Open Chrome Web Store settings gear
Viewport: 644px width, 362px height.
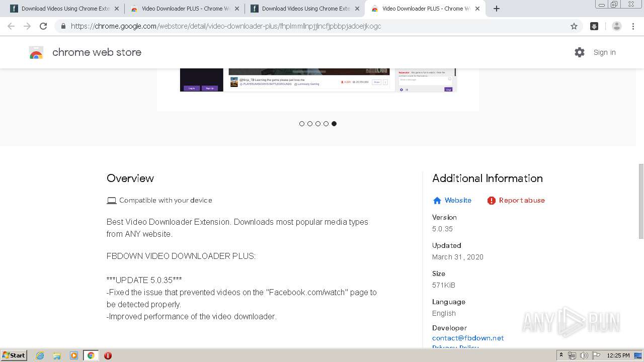[x=580, y=52]
